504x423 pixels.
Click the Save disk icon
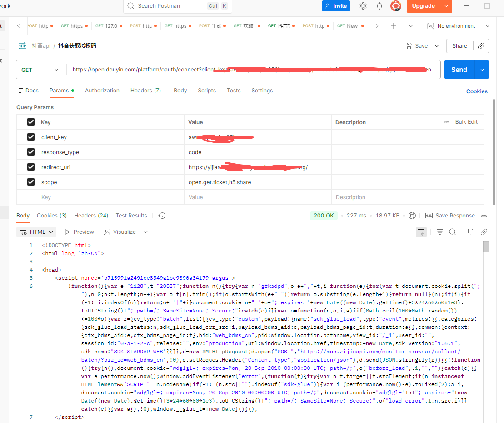click(409, 45)
